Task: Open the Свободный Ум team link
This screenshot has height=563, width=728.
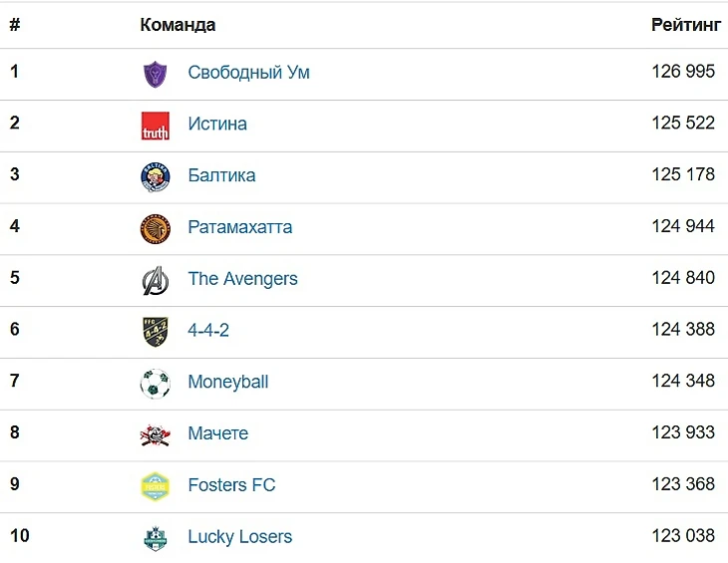Action: (248, 73)
